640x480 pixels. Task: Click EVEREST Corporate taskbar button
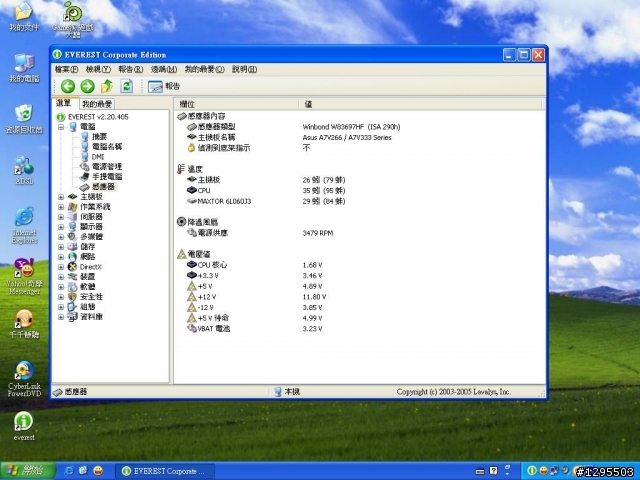[164, 471]
